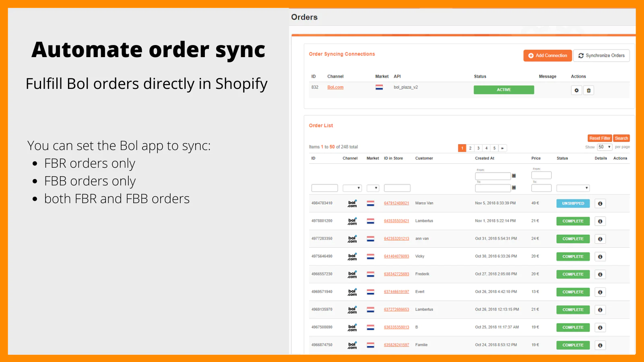644x362 pixels.
Task: View details of order 4978801200
Action: pyautogui.click(x=600, y=221)
